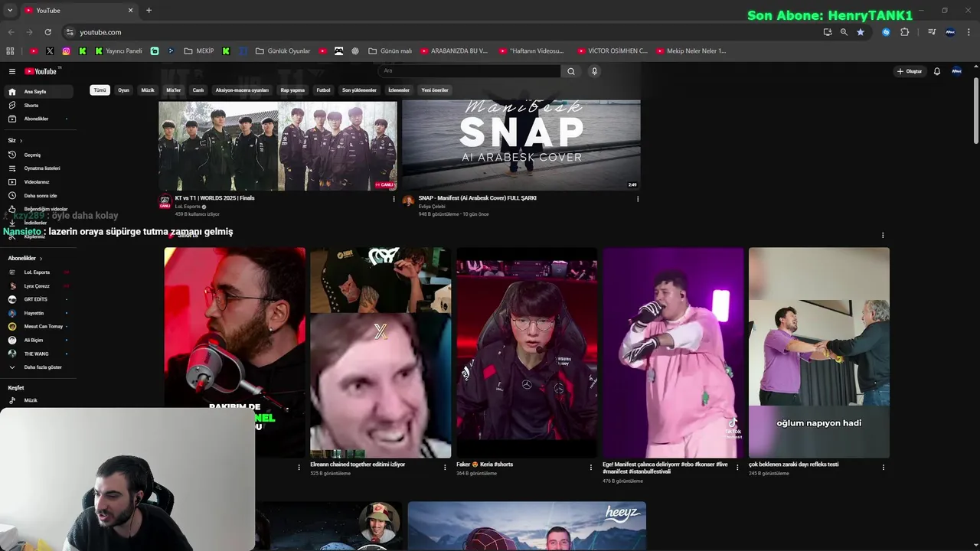
Task: Click the search magnifier button
Action: [570, 71]
